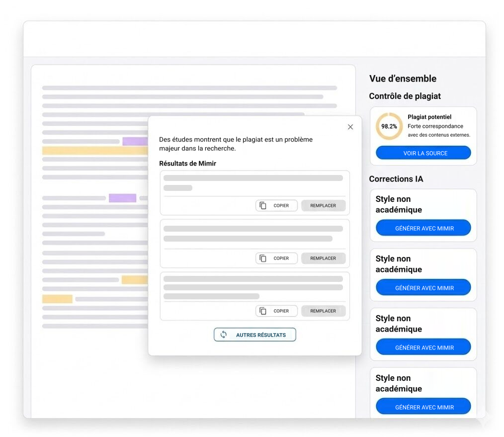Click the third result card's placeholder text
504x437 pixels.
(253, 287)
